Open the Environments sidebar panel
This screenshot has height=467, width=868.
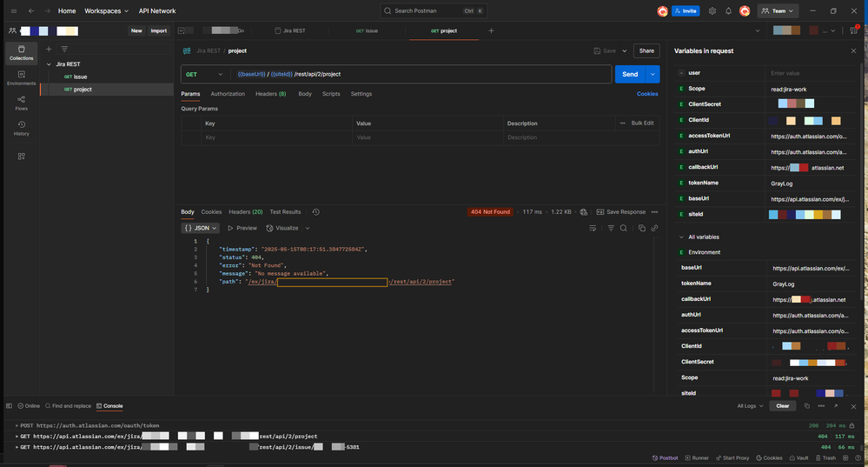pos(21,78)
